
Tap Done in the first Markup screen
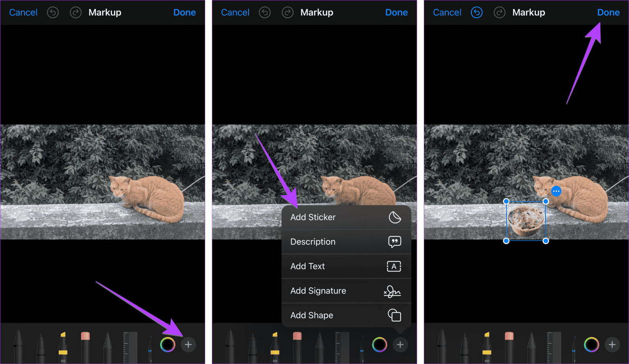[x=185, y=13]
